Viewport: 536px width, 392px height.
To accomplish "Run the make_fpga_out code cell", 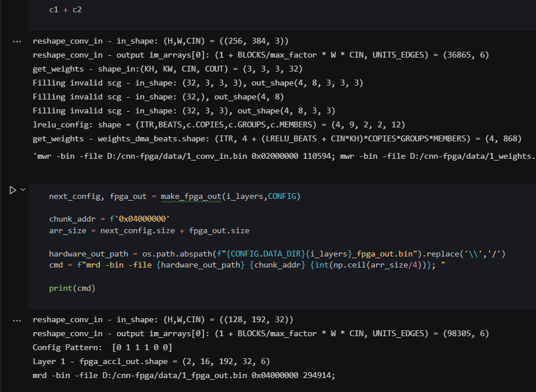I will coord(13,190).
